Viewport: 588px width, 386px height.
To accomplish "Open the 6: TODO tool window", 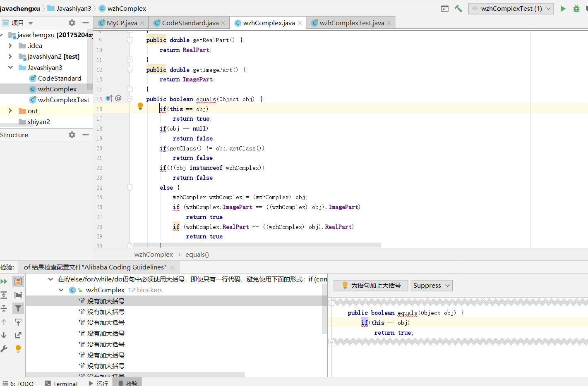I will [18, 384].
